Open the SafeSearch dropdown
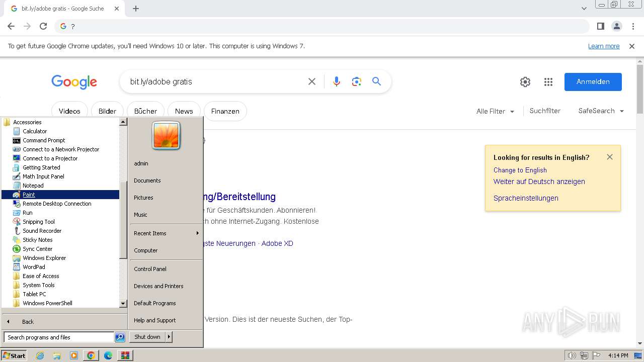Image resolution: width=644 pixels, height=362 pixels. 601,111
